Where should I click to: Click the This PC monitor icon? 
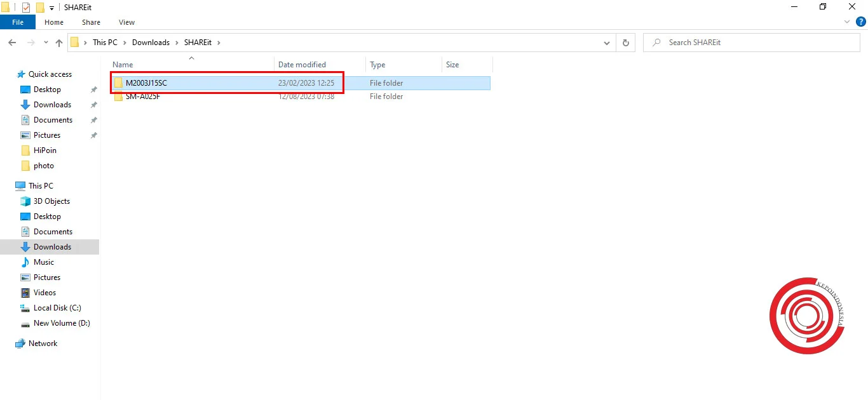(x=20, y=186)
